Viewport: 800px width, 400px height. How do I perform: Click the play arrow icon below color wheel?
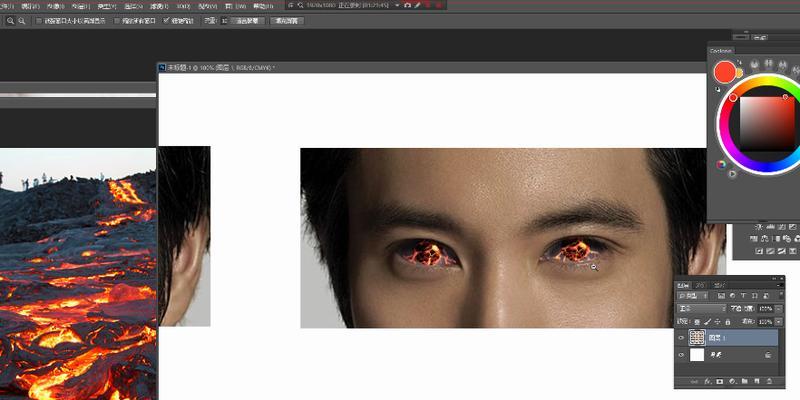[732, 174]
